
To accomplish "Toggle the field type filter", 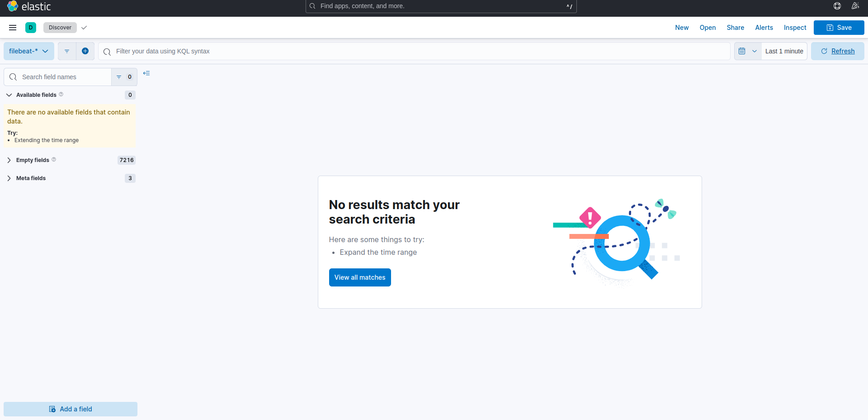I will pos(124,77).
